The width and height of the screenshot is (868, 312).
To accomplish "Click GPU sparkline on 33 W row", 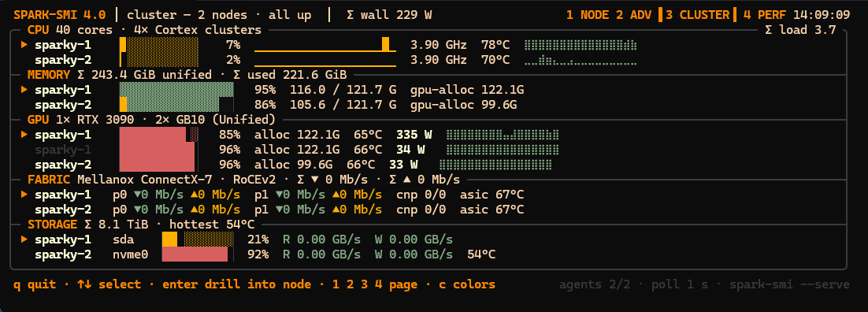I will point(495,165).
